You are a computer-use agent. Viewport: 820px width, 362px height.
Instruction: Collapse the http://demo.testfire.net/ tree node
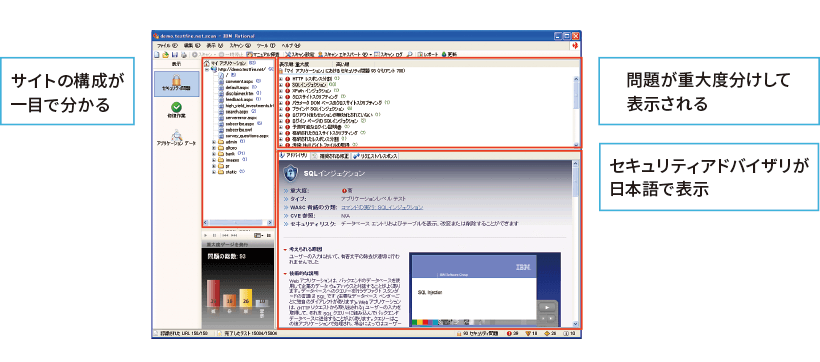207,69
